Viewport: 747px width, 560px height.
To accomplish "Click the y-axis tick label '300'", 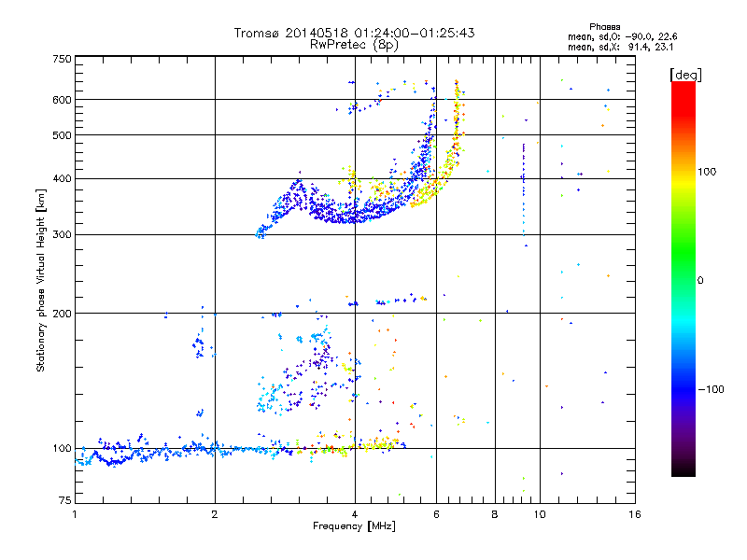I will pyautogui.click(x=62, y=234).
